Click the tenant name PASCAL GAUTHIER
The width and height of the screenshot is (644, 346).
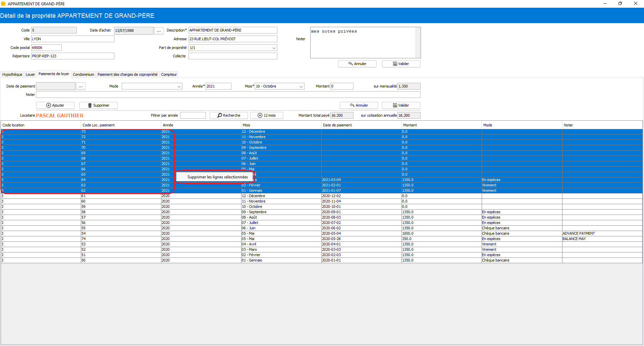click(60, 116)
